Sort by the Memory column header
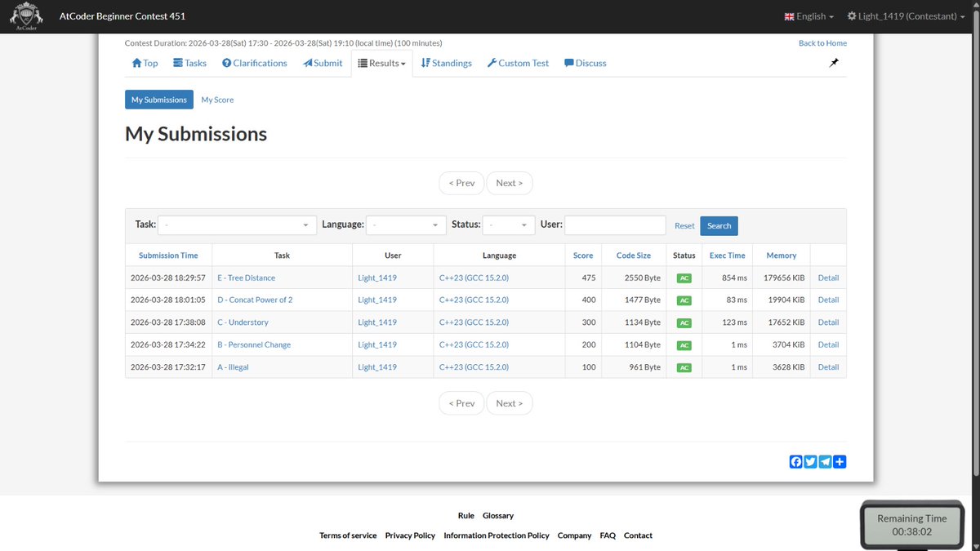Image resolution: width=980 pixels, height=551 pixels. (782, 256)
